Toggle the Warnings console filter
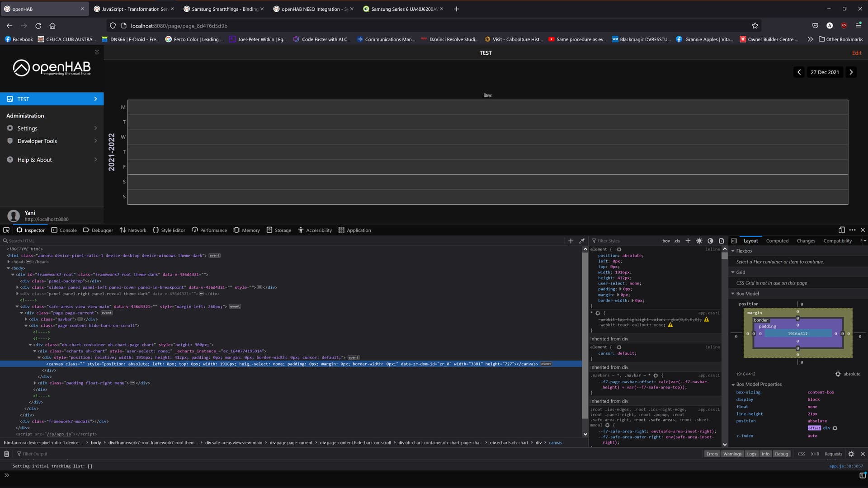 click(x=732, y=454)
